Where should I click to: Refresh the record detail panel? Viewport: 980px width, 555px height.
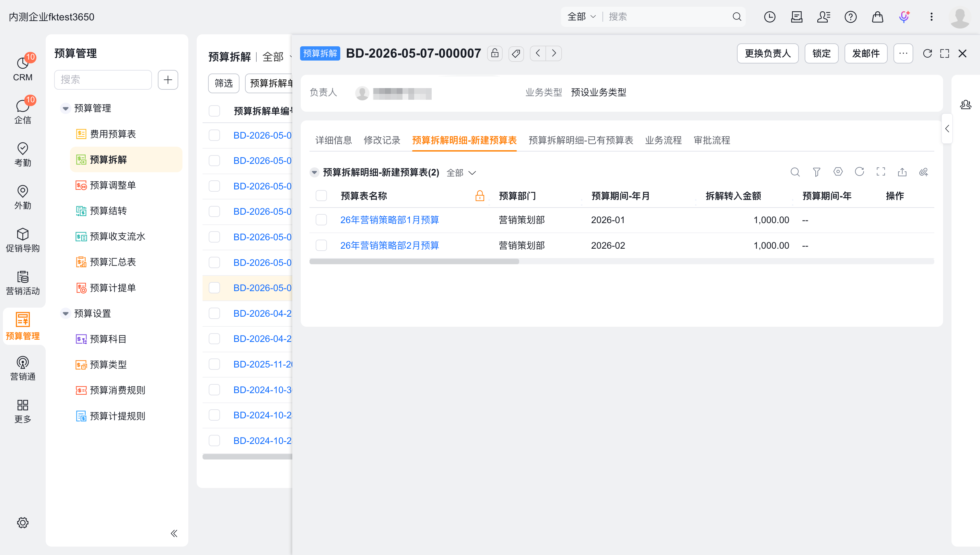927,53
